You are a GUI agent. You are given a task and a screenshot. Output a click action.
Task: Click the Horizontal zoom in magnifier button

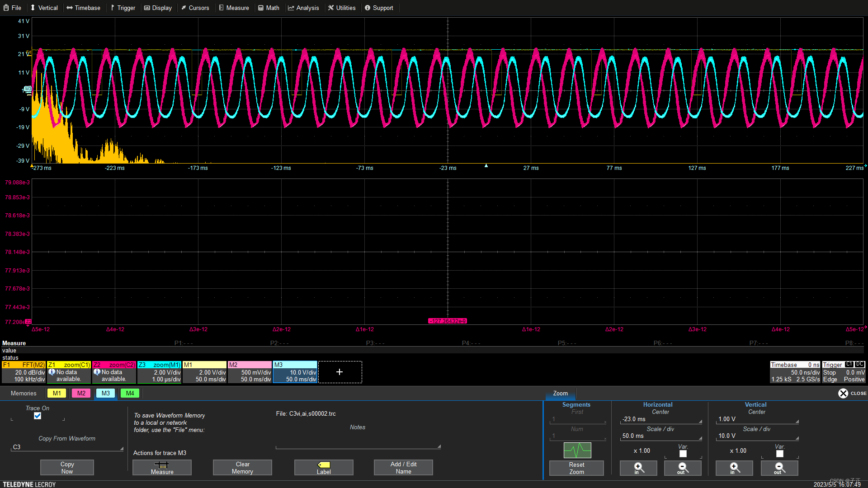coord(638,468)
